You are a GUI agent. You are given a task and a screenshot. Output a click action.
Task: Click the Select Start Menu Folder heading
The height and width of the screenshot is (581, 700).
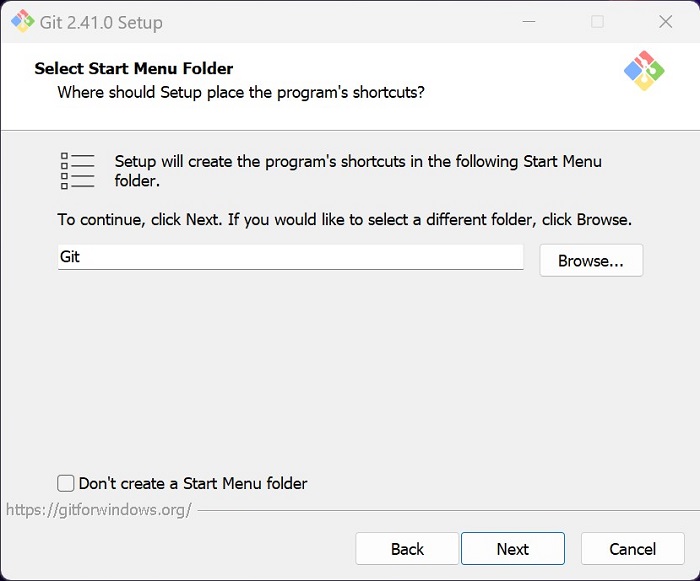(134, 68)
